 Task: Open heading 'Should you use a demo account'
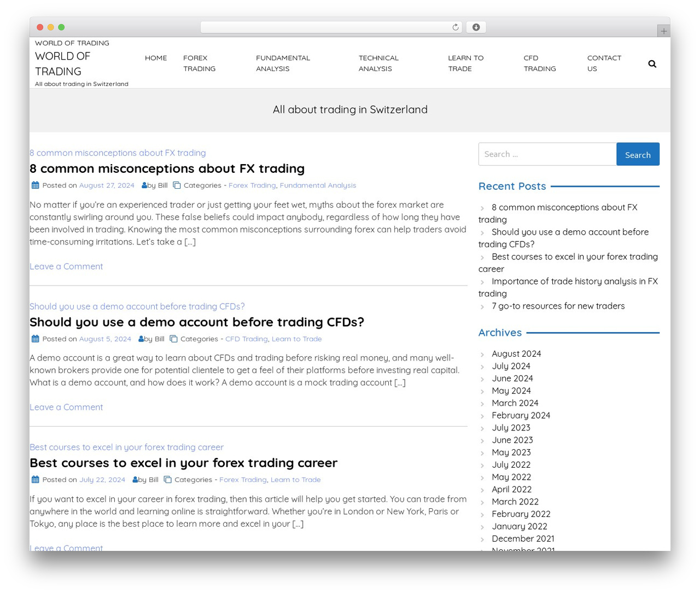point(197,322)
